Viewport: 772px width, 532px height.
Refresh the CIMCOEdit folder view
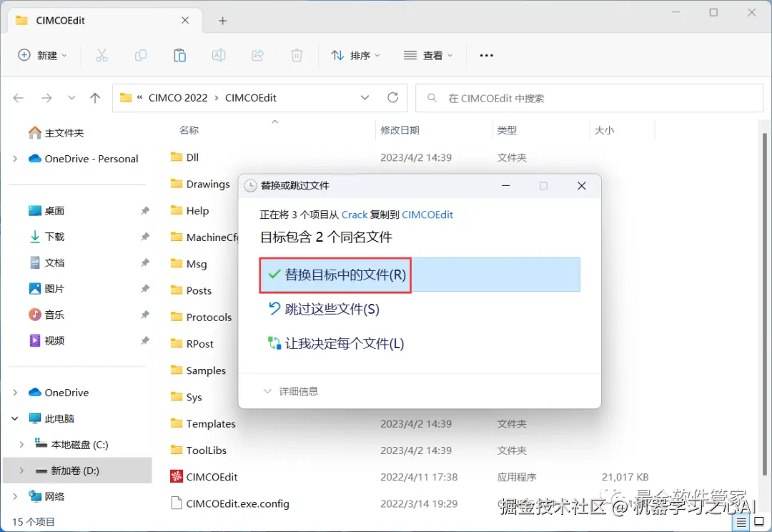pos(392,97)
